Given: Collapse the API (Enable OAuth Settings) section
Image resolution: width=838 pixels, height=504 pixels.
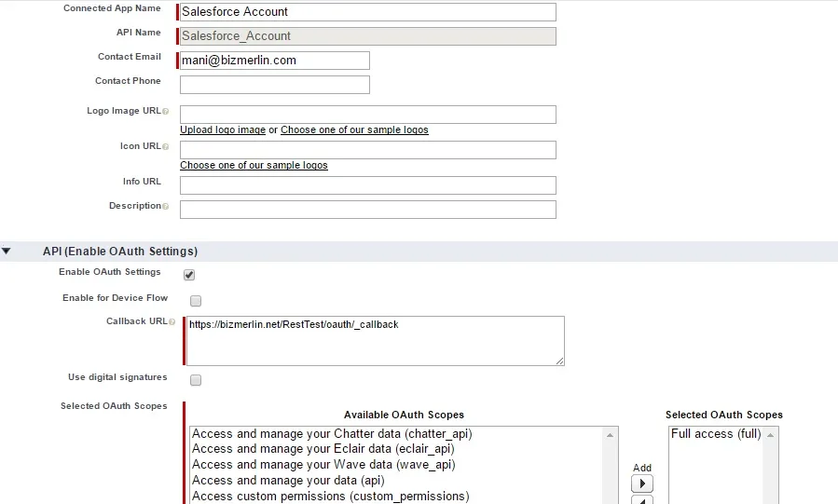Looking at the screenshot, I should (x=6, y=251).
